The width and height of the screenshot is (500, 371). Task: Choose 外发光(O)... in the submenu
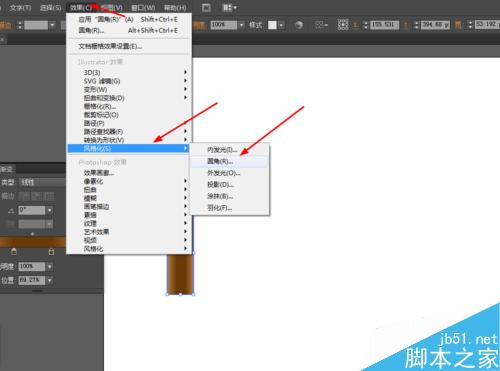tap(229, 173)
